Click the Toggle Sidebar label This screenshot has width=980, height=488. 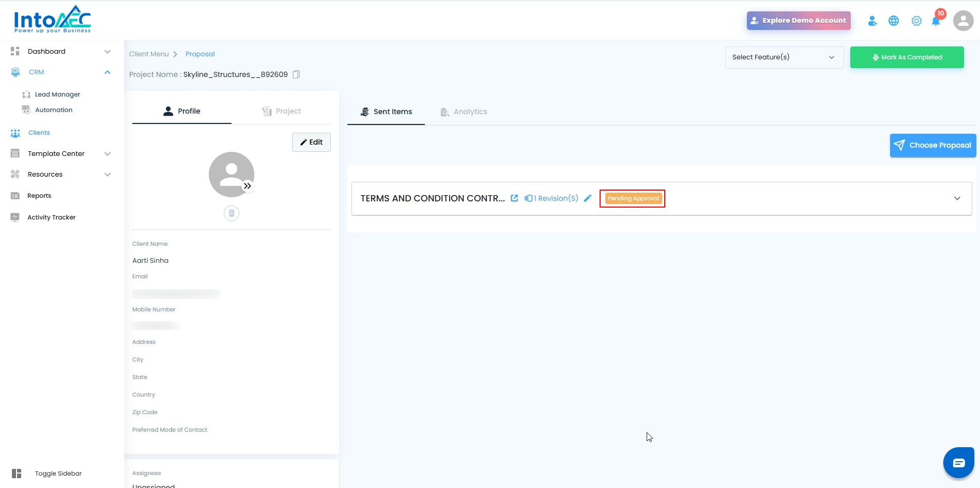click(58, 474)
